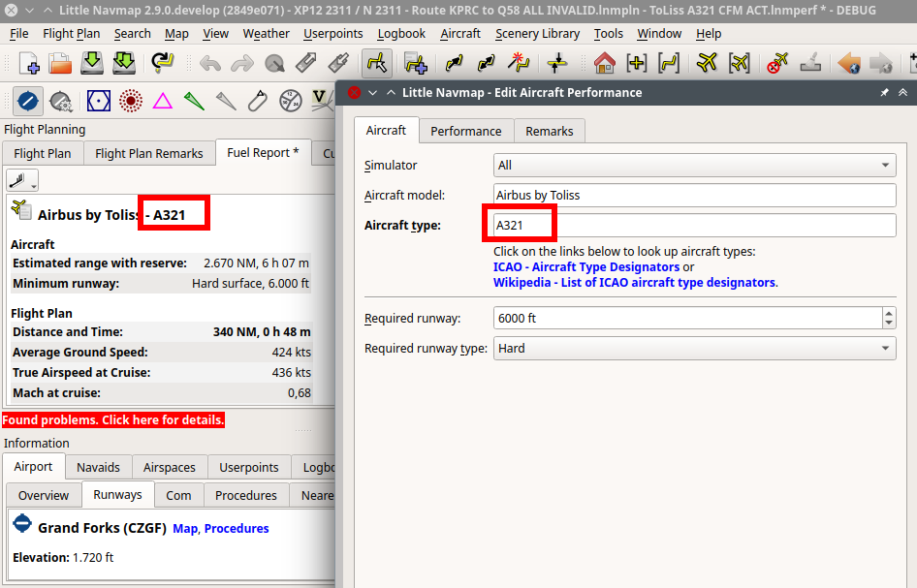Click the grayed Undo arrow
917x588 pixels.
click(210, 63)
